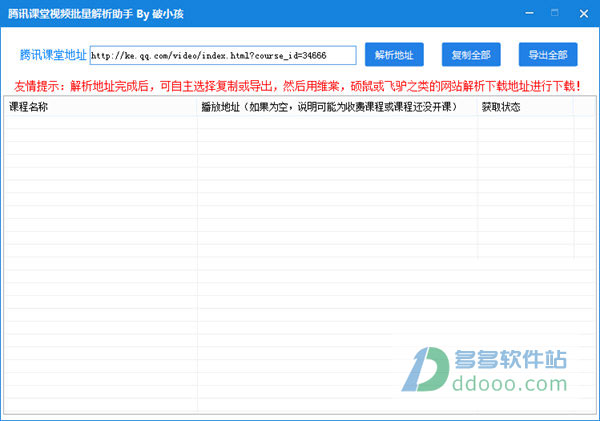
Task: Select the 播放地址 column header
Action: coord(337,107)
